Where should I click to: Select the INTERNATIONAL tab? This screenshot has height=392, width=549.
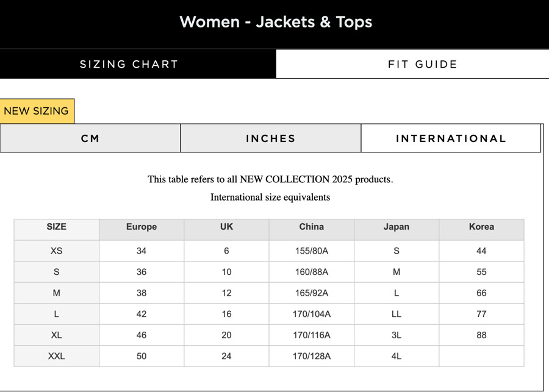(451, 138)
